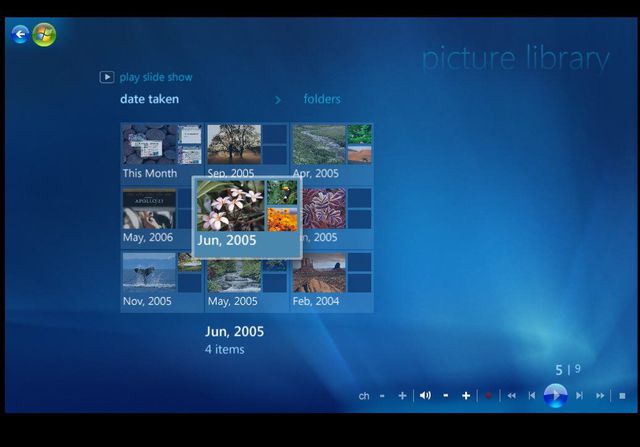This screenshot has width=640, height=447.
Task: Open the Nov, 2005 photo group
Action: tap(162, 281)
